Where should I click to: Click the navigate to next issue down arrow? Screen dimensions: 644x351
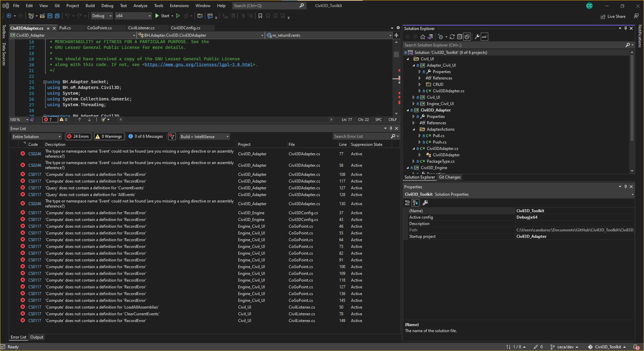(89, 120)
